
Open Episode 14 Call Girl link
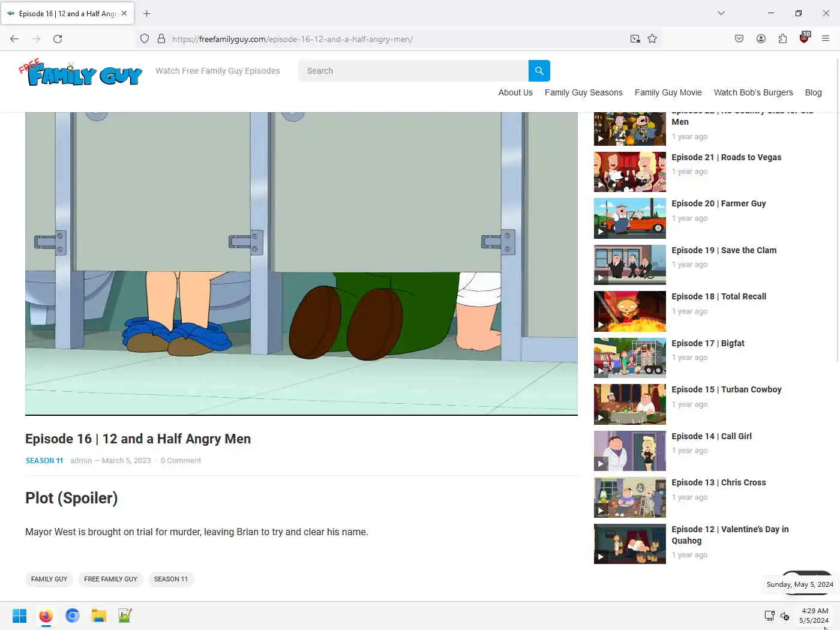click(712, 436)
